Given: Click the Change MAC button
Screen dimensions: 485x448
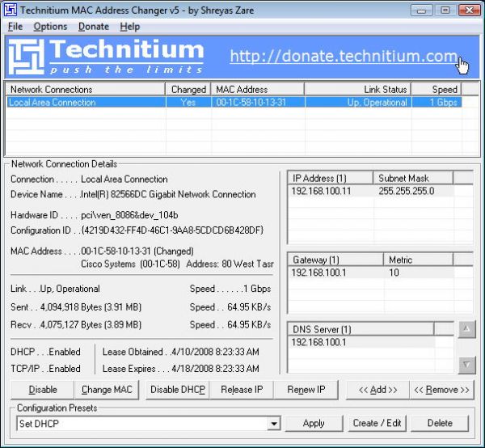Looking at the screenshot, I should (107, 390).
